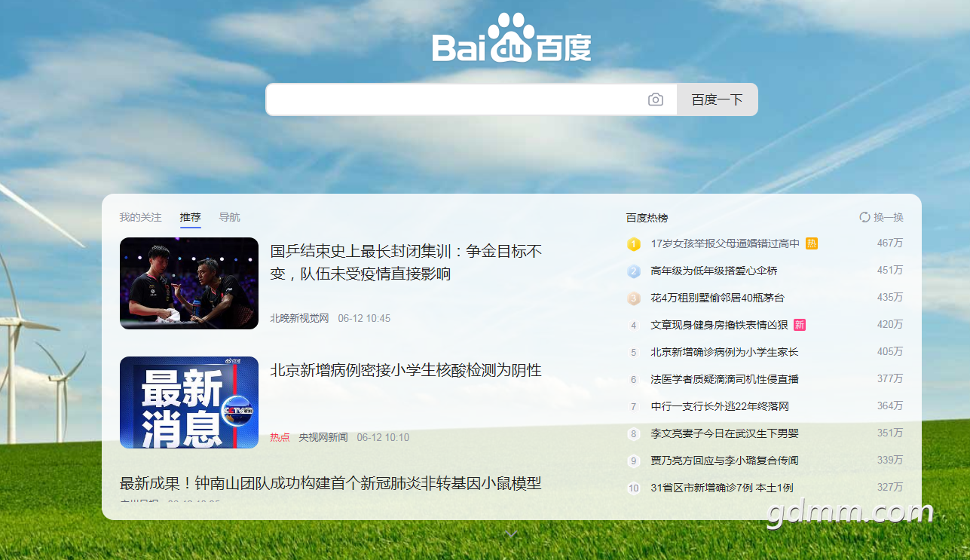Click rank number 10 in the hot list
Image resolution: width=970 pixels, height=560 pixels.
pos(634,488)
